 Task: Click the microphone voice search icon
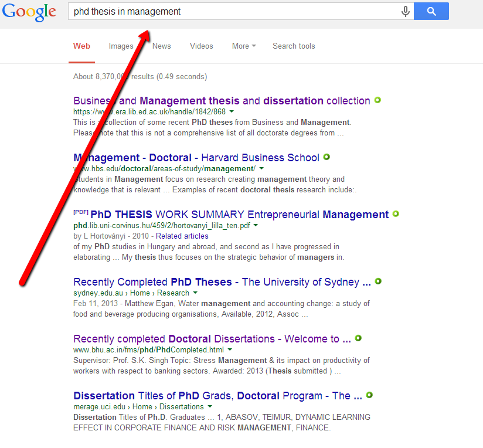click(406, 11)
